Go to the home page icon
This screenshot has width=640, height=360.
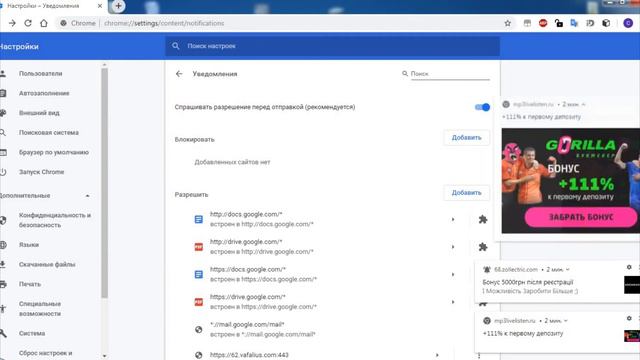click(x=44, y=23)
